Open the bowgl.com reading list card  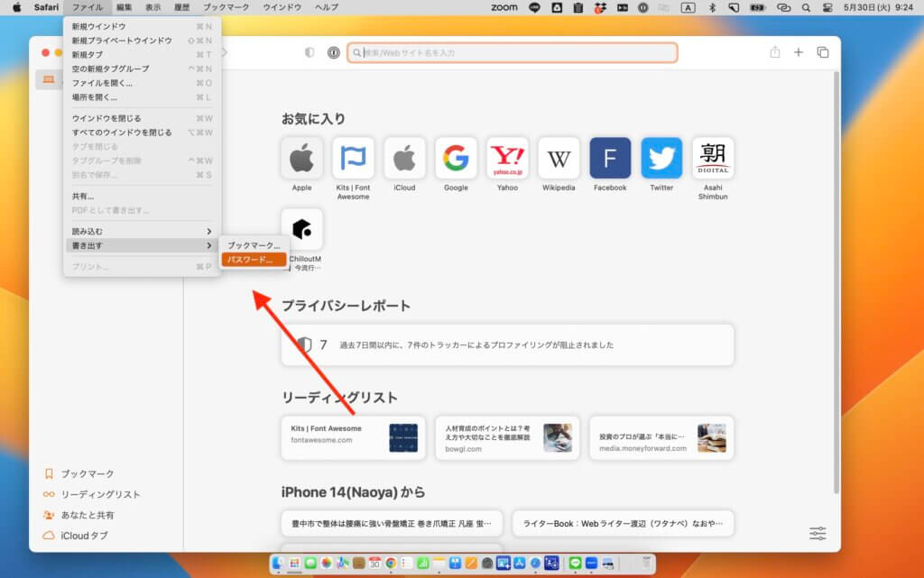point(507,438)
